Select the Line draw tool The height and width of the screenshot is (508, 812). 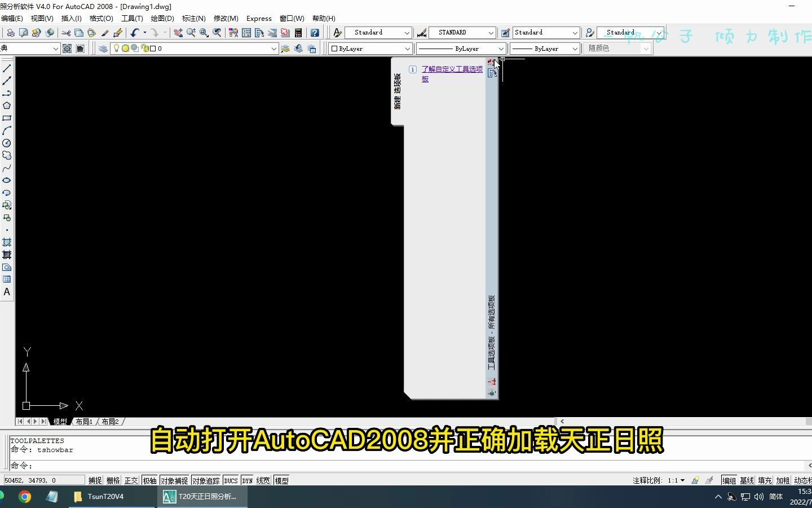pos(7,68)
